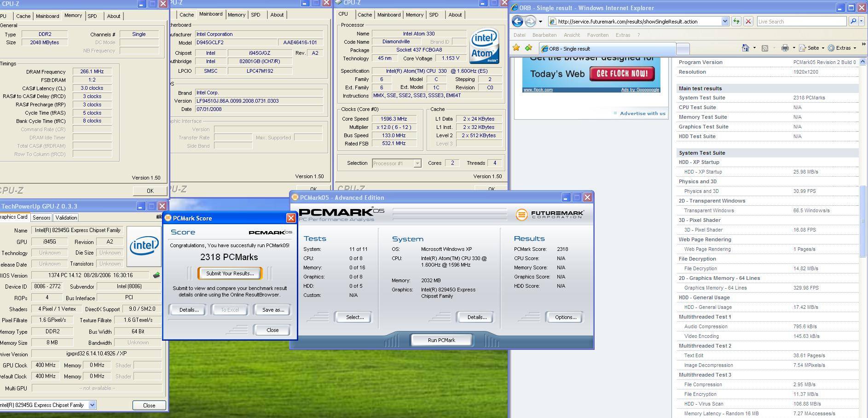Select Cache tab in CPU-Z processor window
The height and width of the screenshot is (418, 868).
click(365, 15)
